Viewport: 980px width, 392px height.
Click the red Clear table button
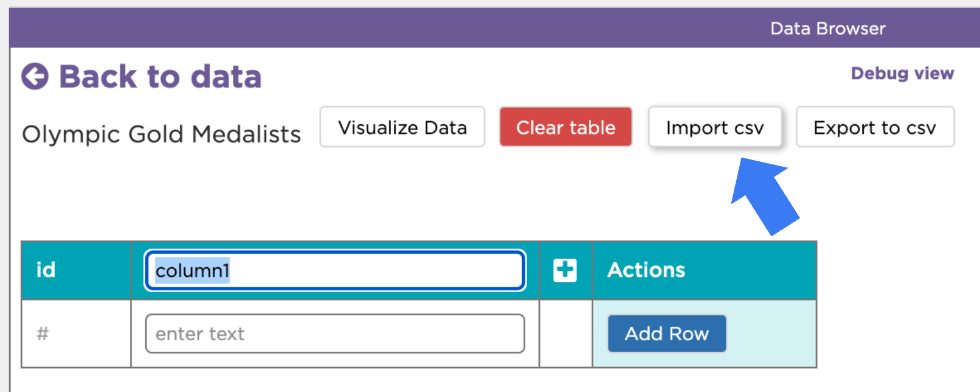[x=566, y=127]
